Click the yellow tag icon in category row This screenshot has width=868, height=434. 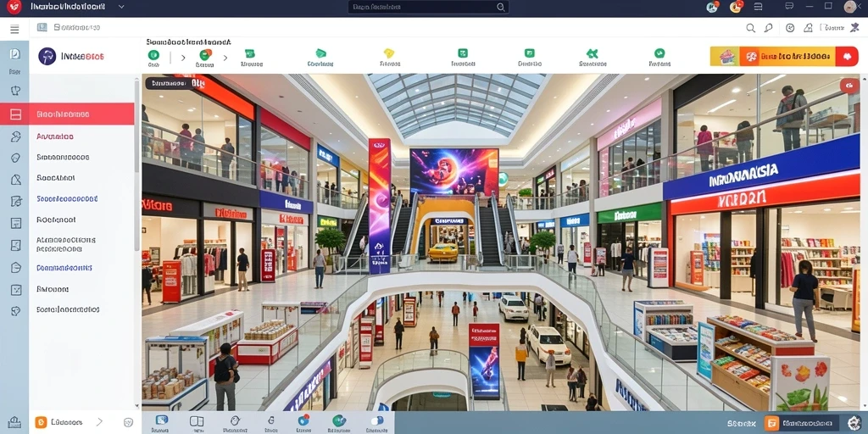pyautogui.click(x=389, y=53)
